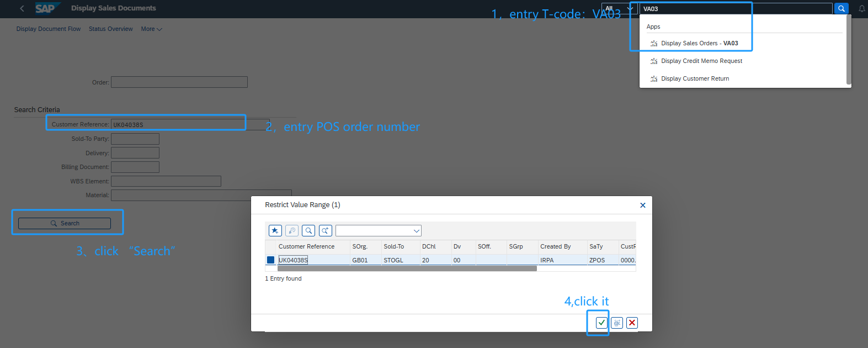This screenshot has height=348, width=868.
Task: Click the red X cancel icon
Action: point(632,323)
